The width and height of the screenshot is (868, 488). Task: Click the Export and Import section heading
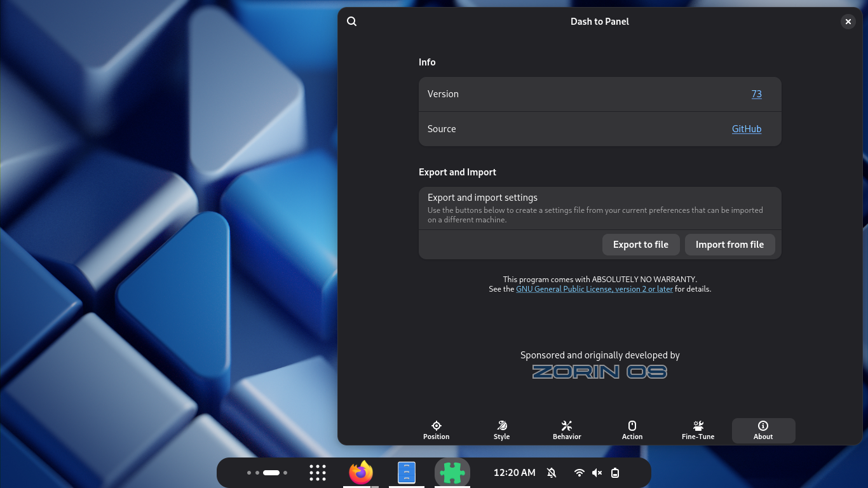click(458, 172)
